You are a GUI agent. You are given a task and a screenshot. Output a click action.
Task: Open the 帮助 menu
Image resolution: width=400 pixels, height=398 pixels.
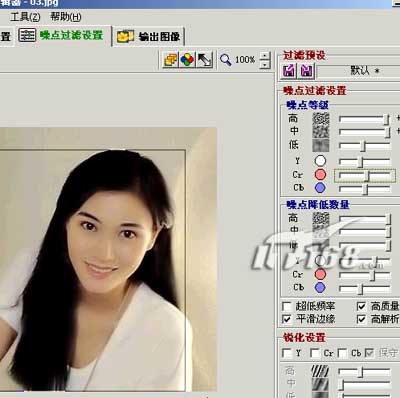[x=65, y=17]
